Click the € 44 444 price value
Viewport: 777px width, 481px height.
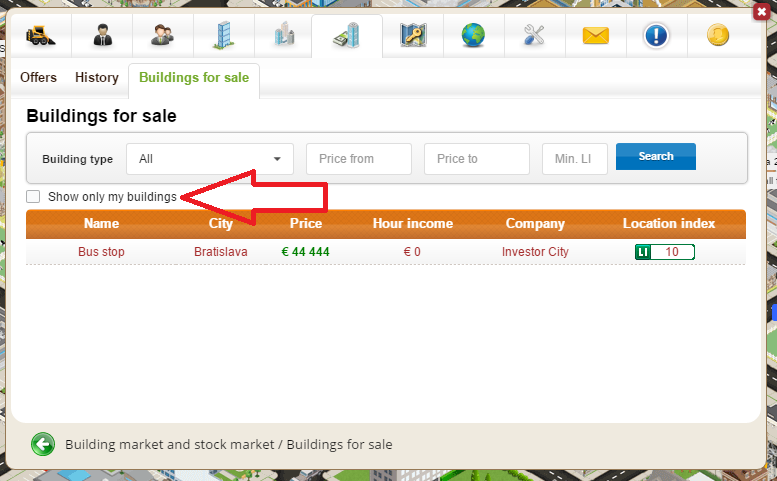coord(305,252)
